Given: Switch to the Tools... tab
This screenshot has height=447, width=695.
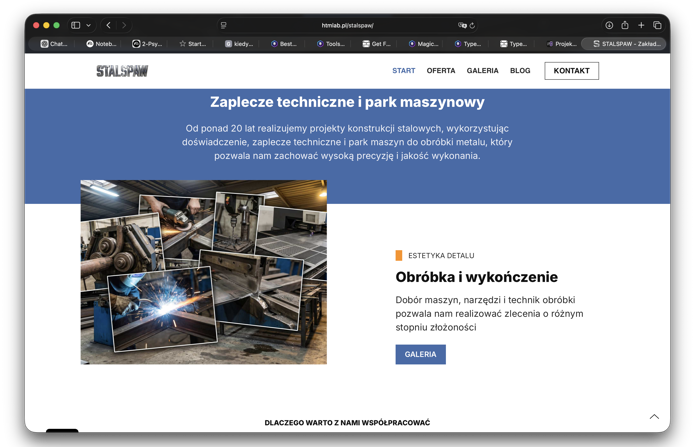Looking at the screenshot, I should 331,43.
